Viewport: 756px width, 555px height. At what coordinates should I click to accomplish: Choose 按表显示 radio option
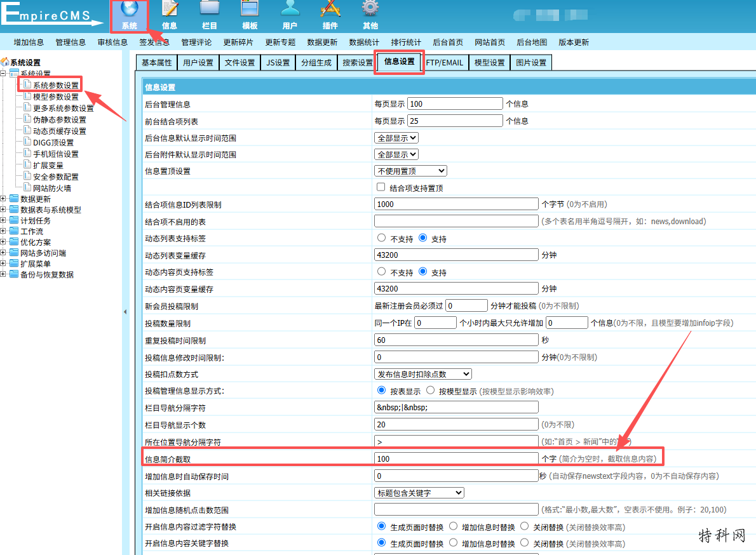coord(381,391)
